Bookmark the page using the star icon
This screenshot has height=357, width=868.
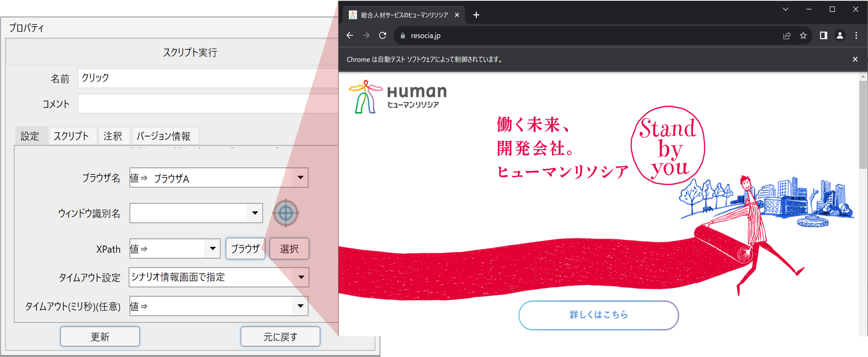pyautogui.click(x=803, y=35)
